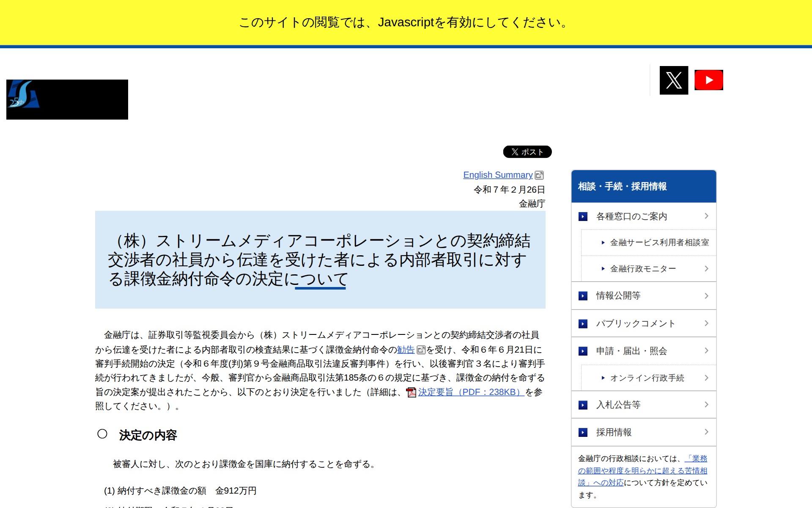Image resolution: width=812 pixels, height=508 pixels.
Task: Click blue arrow icon beside 各種窓口のご案内
Action: [x=584, y=216]
